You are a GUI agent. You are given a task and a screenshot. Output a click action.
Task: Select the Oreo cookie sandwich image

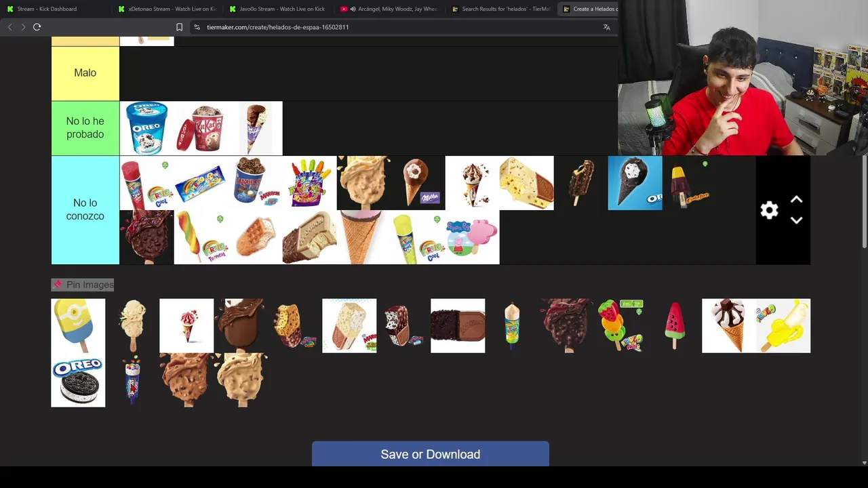click(78, 380)
